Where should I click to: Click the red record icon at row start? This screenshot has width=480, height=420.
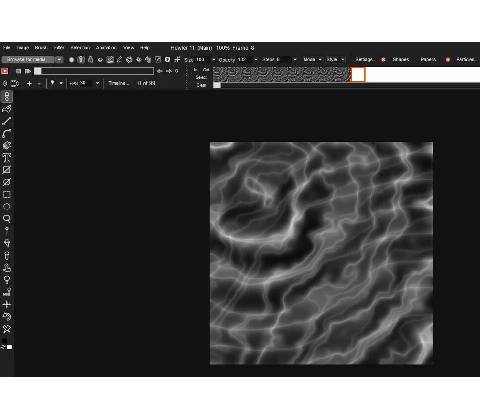point(4,71)
